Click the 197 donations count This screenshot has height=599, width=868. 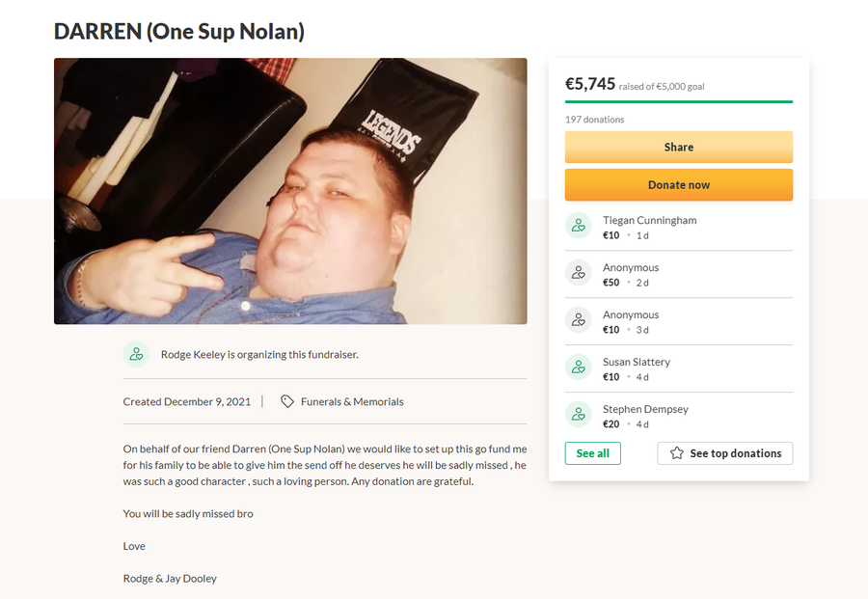(x=595, y=120)
